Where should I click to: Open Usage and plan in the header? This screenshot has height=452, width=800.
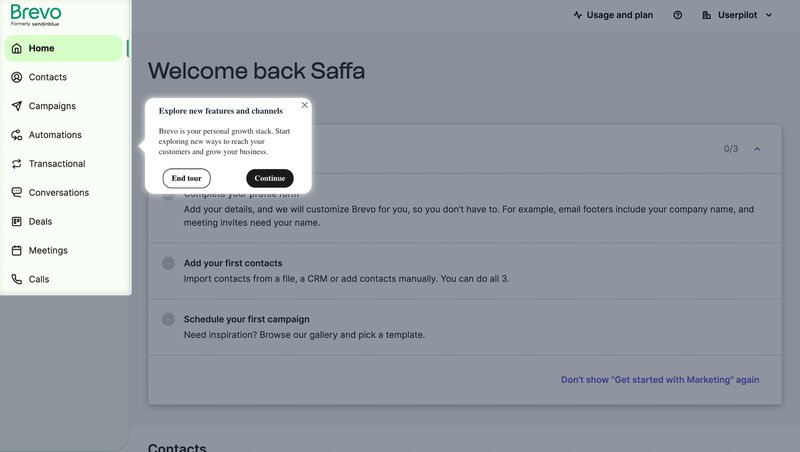point(613,15)
